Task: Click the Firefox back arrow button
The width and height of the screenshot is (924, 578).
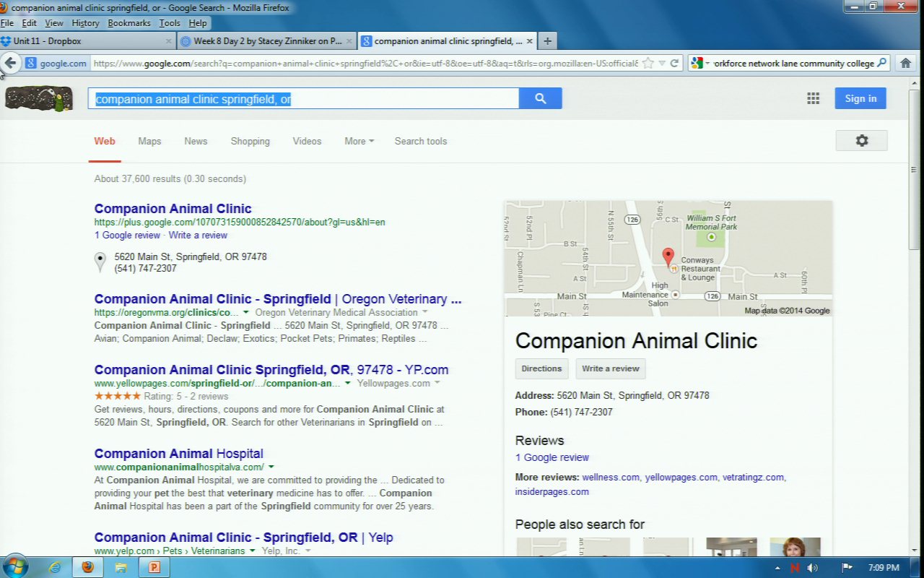Action: (x=10, y=63)
